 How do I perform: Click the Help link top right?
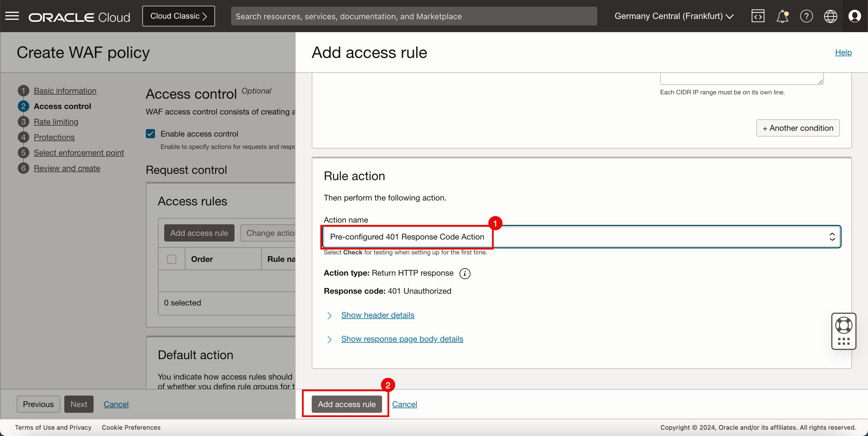(844, 52)
